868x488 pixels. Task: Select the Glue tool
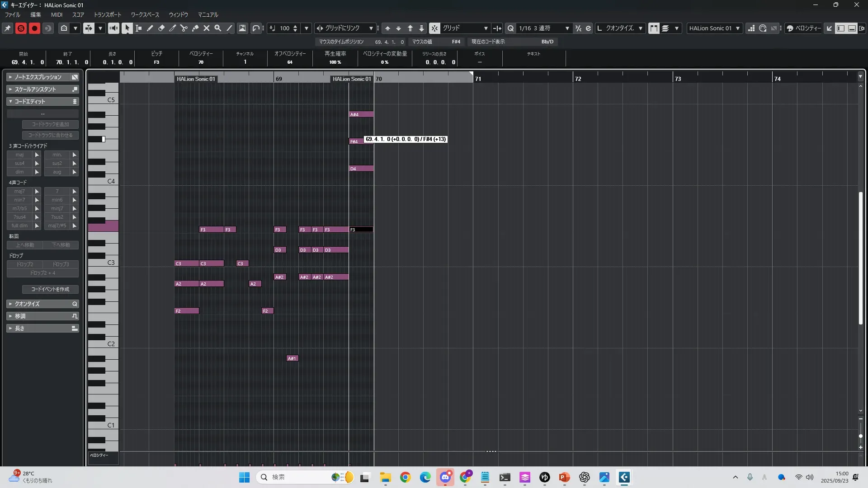tap(195, 28)
